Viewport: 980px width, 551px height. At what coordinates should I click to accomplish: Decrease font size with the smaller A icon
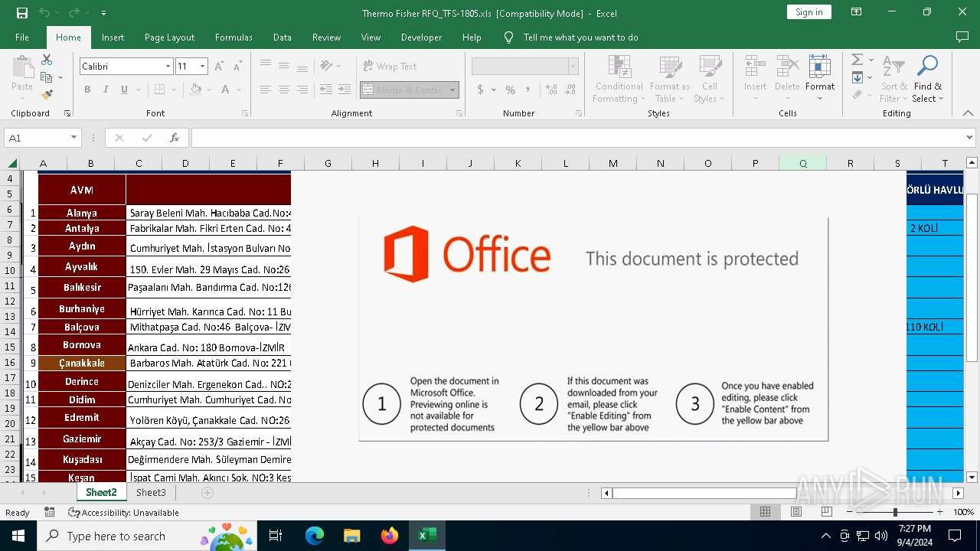pos(237,67)
